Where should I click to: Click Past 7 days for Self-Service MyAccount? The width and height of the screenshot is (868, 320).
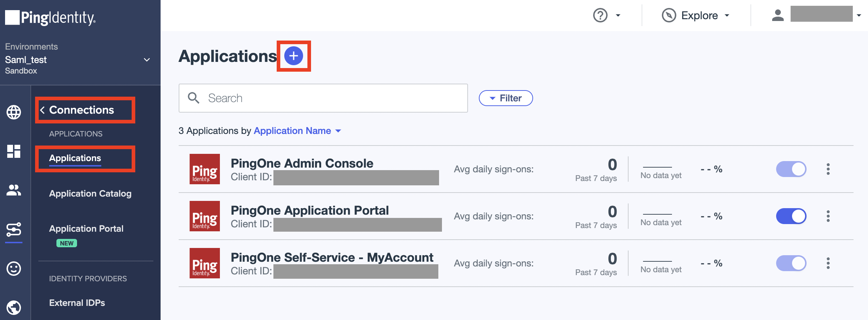[x=596, y=273]
